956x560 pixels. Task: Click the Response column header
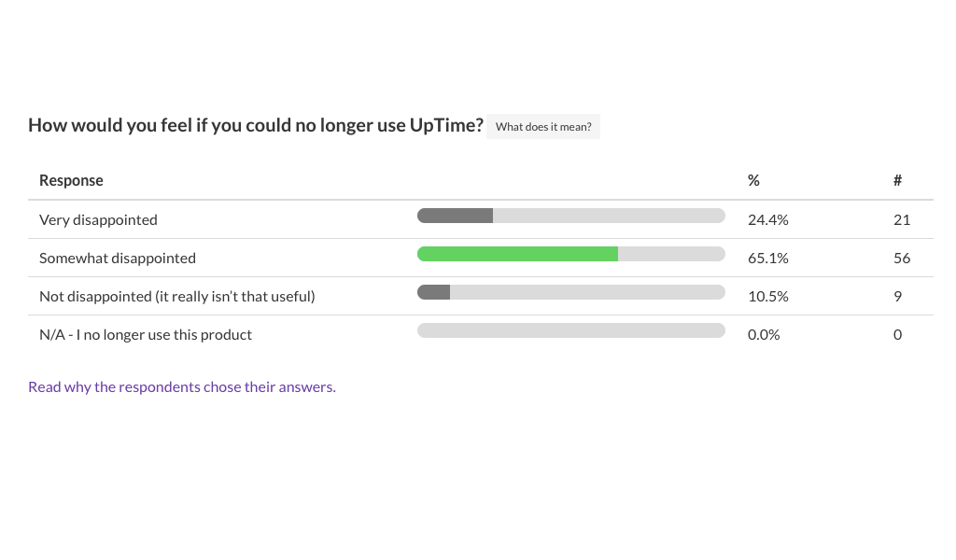[x=71, y=180]
